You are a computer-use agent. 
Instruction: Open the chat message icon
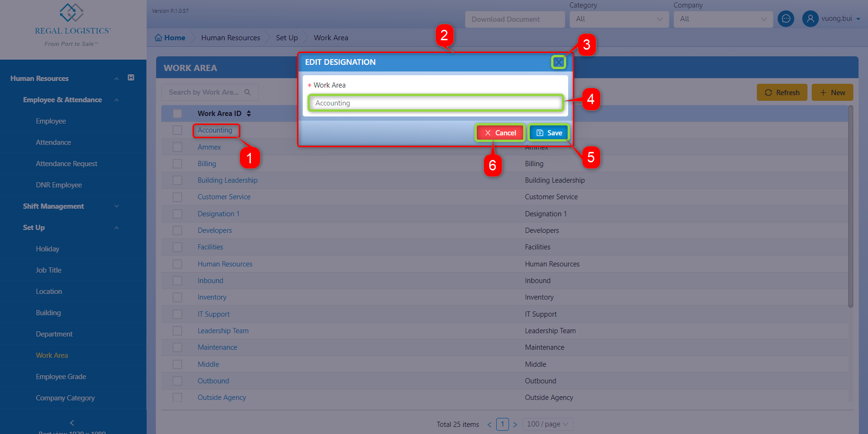(786, 19)
